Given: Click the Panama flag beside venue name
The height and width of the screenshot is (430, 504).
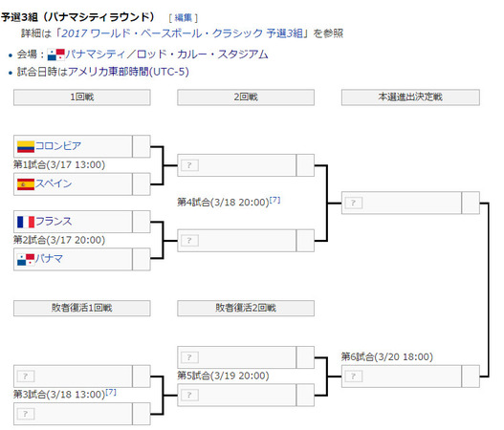Looking at the screenshot, I should point(55,54).
